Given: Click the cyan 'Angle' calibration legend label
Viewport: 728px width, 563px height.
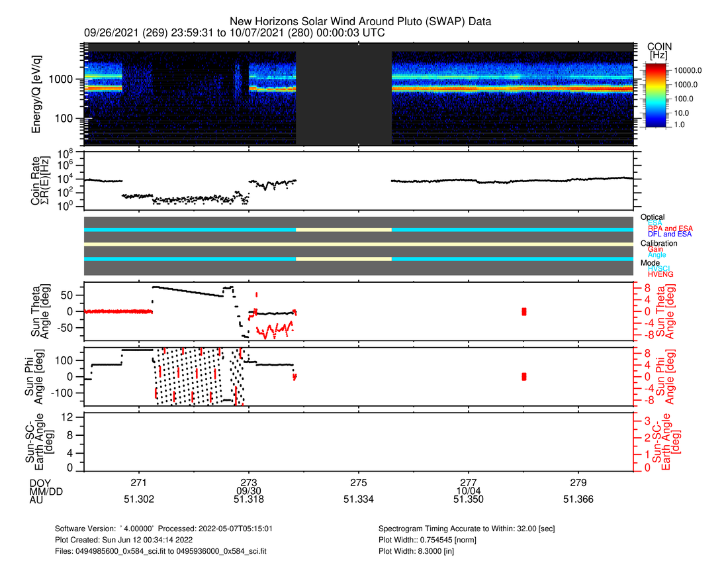Looking at the screenshot, I should [658, 255].
